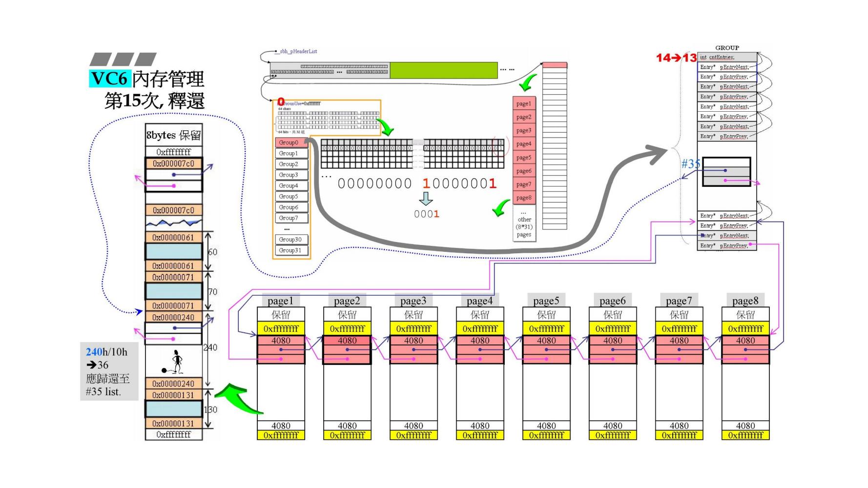Click the bottom yellow 0xffffffff cell of page6
Viewport: 868px width, 488px height.
click(613, 435)
